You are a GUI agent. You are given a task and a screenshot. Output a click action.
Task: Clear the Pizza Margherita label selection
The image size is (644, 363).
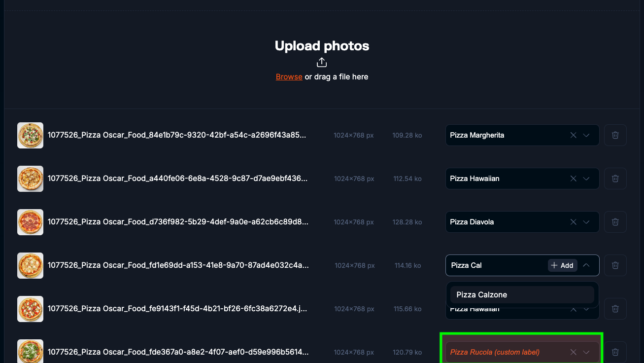[x=573, y=135]
